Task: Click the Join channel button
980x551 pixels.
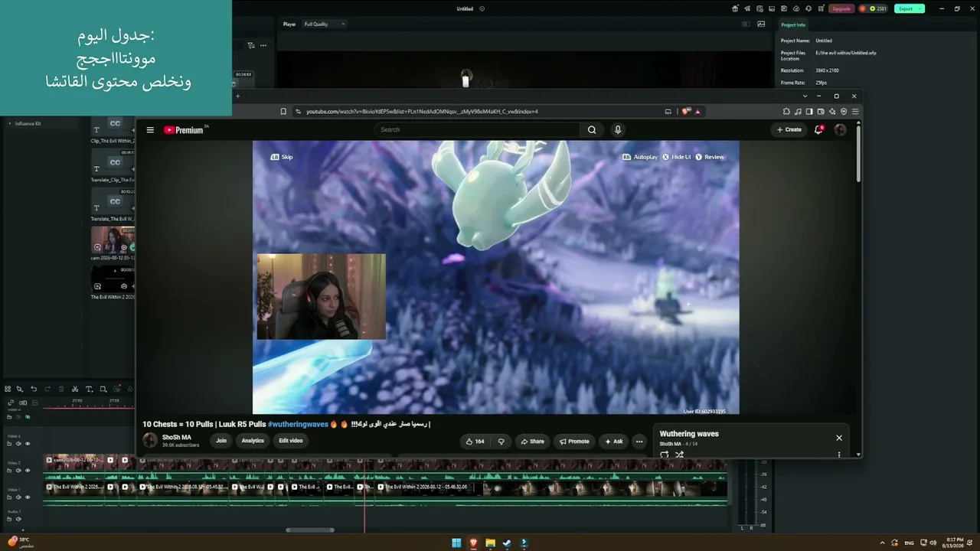Action: click(x=221, y=441)
